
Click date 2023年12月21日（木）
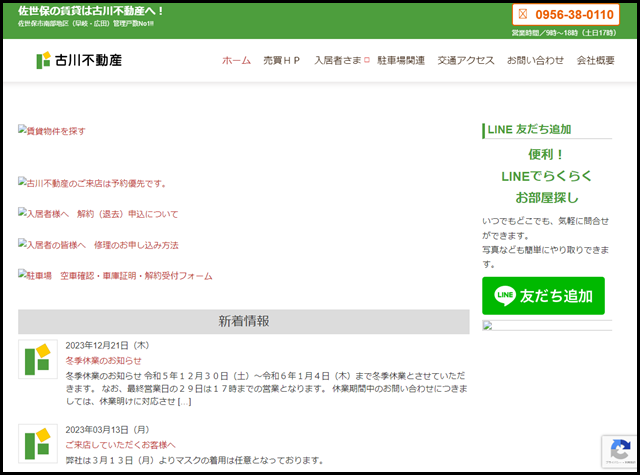pos(108,346)
